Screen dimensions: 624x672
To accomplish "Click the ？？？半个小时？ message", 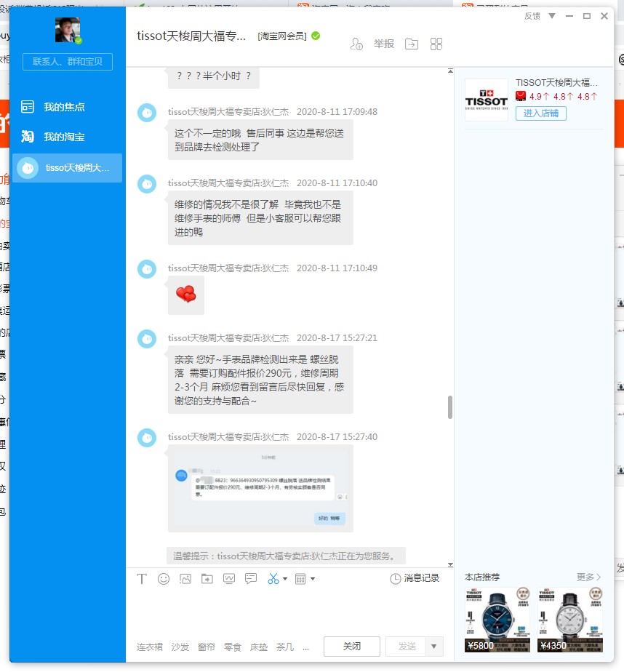I will coord(214,76).
